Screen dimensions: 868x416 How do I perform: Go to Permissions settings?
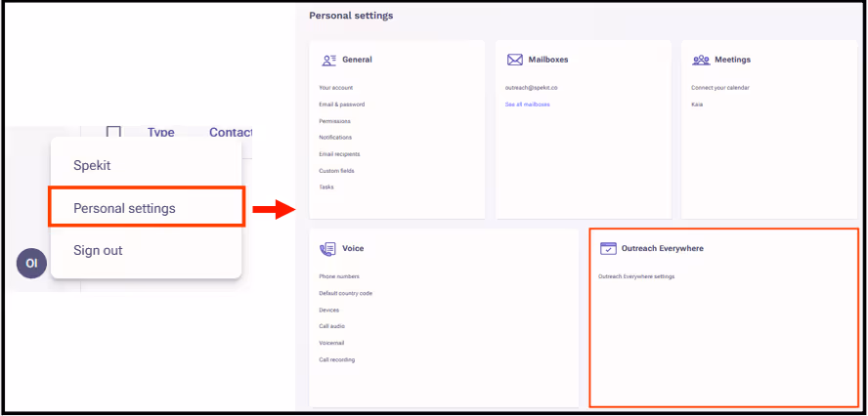click(x=334, y=121)
